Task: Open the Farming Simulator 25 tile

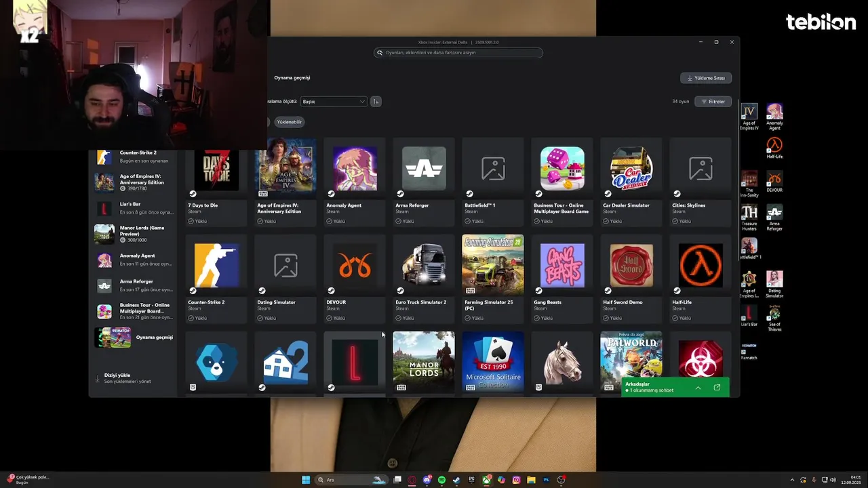Action: pyautogui.click(x=493, y=279)
